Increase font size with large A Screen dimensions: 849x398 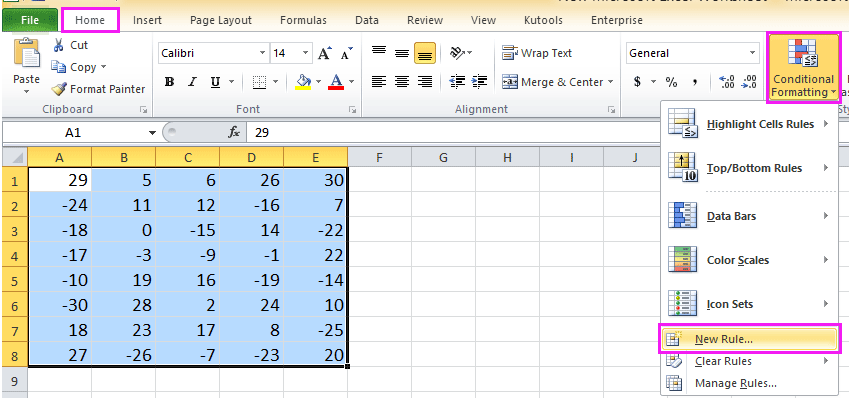(324, 53)
